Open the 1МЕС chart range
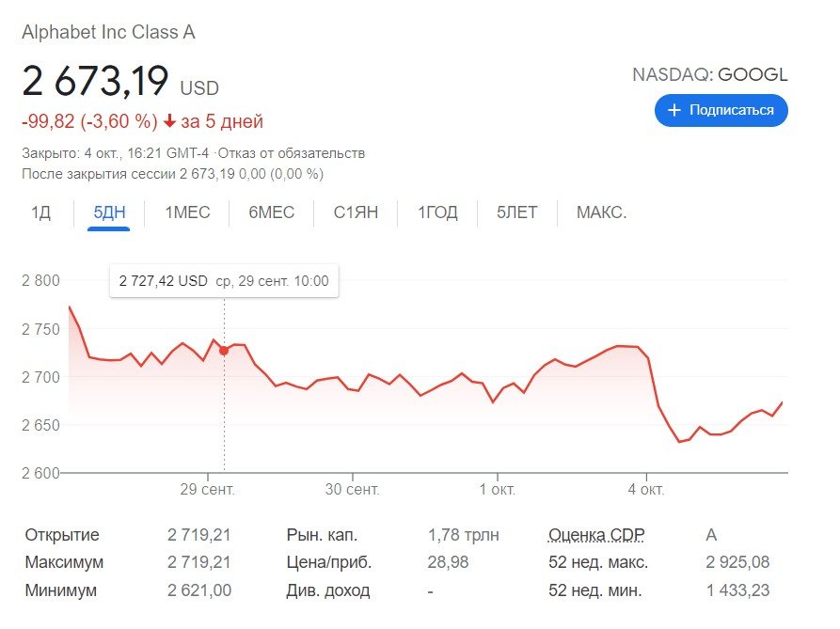840x629 pixels. (187, 212)
